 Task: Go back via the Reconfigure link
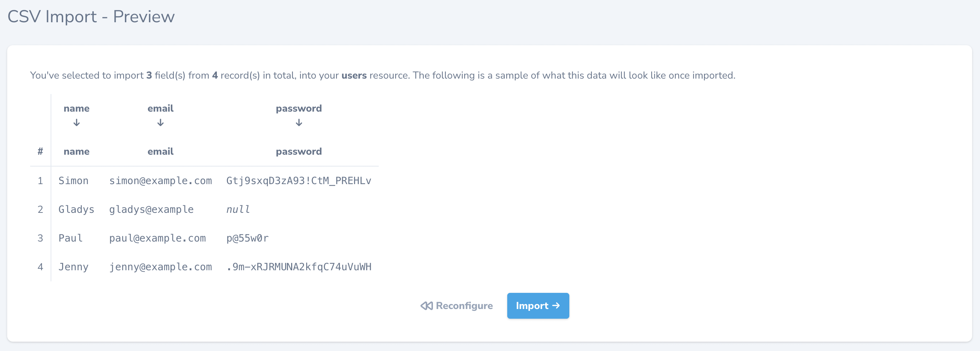457,305
